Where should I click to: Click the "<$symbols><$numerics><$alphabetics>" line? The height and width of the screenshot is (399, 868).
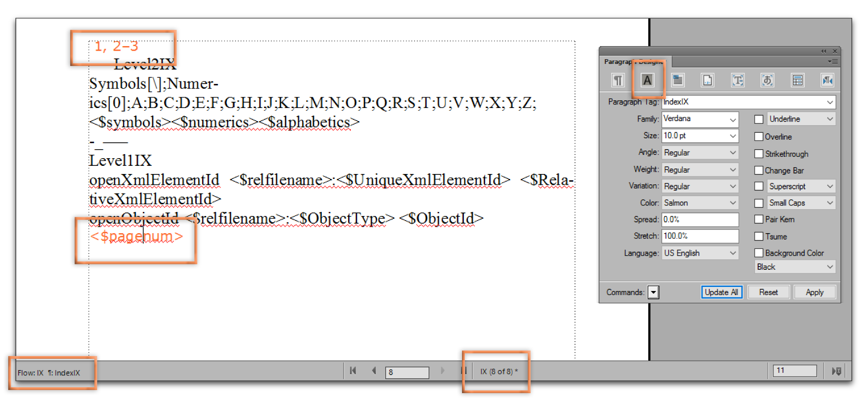(224, 122)
